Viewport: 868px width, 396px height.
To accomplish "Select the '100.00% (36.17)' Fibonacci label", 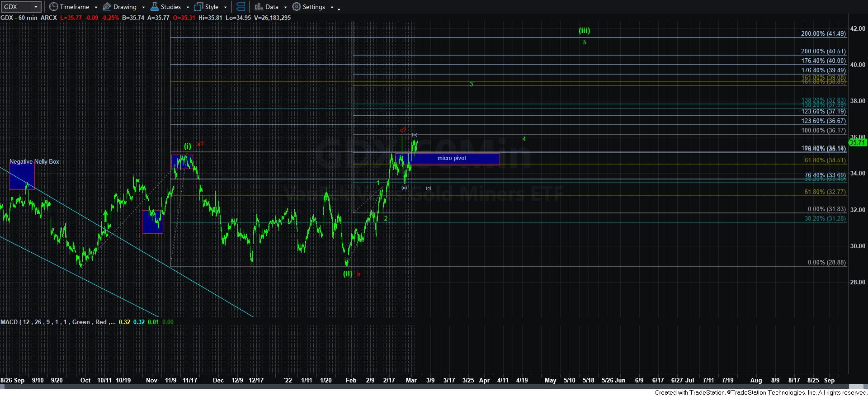I will 823,130.
